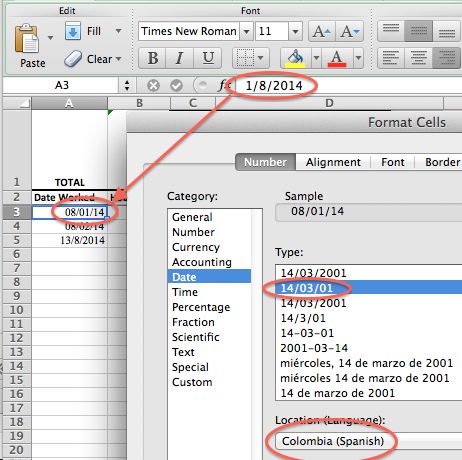Click the Paste clipboard icon
This screenshot has height=460, width=462.
(26, 38)
